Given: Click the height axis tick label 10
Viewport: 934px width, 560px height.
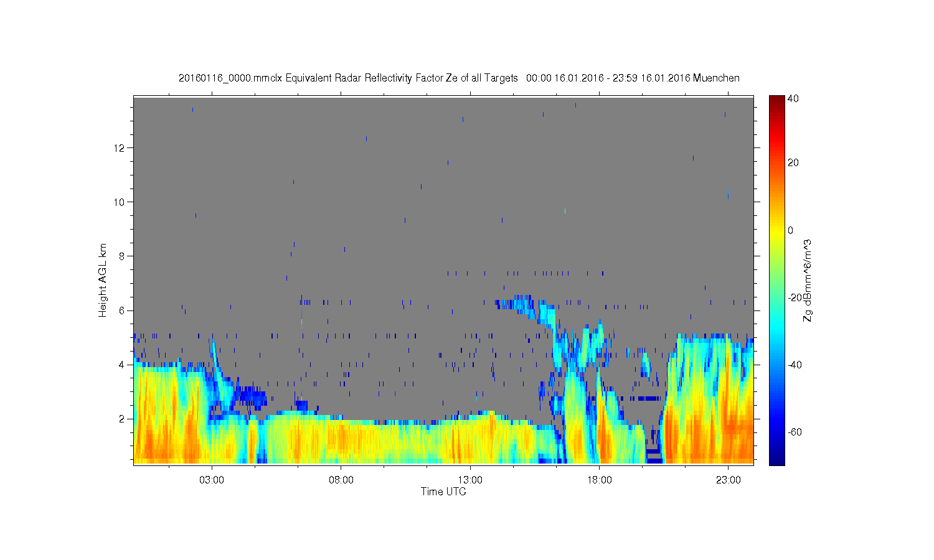Looking at the screenshot, I should click(120, 202).
